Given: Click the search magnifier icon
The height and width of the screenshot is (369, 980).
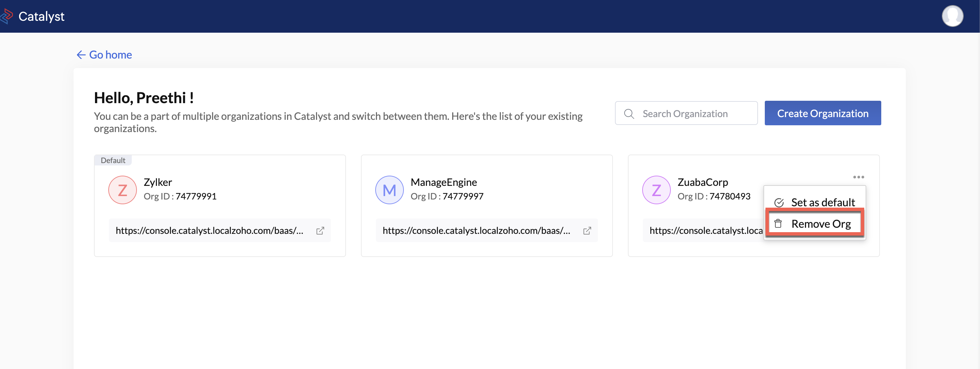Looking at the screenshot, I should [x=629, y=114].
